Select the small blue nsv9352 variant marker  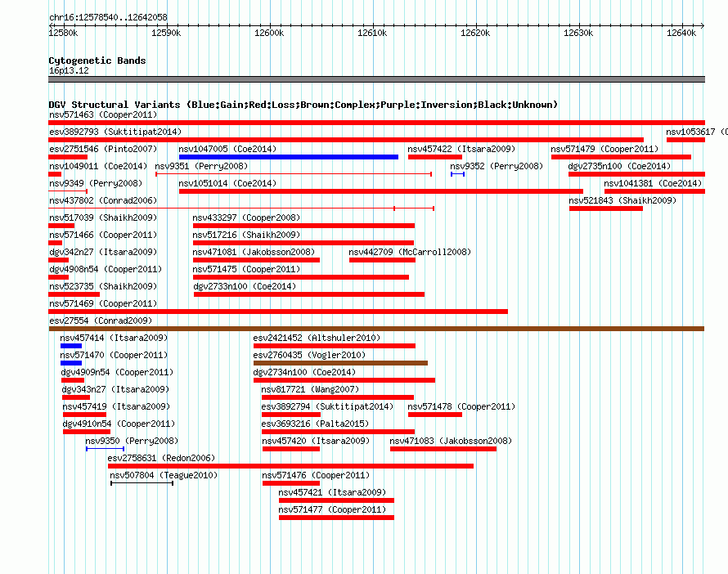coord(457,174)
